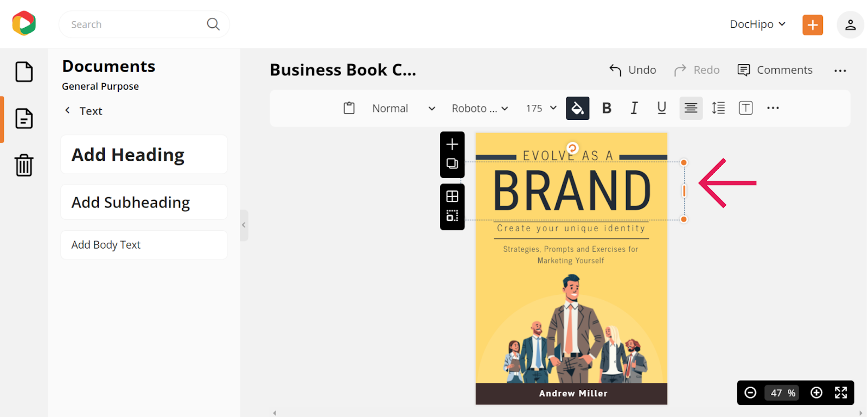Click the search magnifier icon
This screenshot has width=868, height=417.
pos(213,24)
